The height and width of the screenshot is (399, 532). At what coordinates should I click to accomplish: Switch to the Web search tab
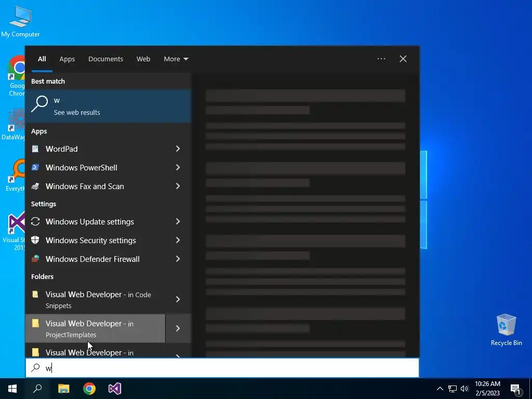click(143, 59)
